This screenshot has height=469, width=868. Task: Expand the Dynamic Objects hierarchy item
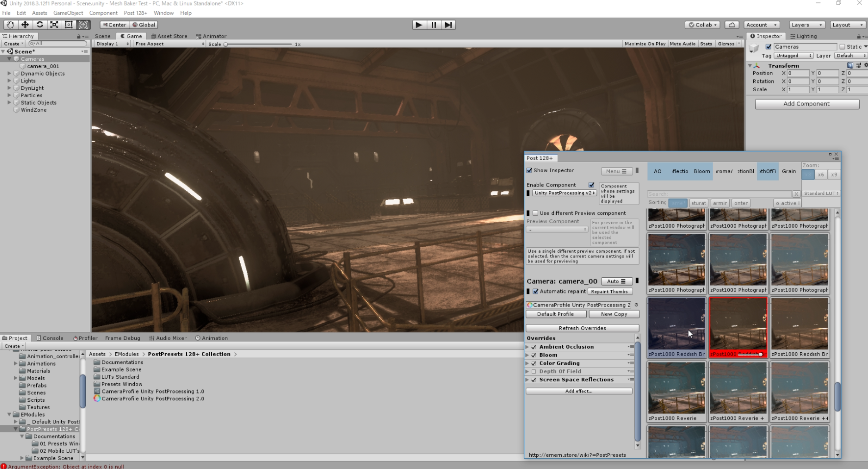[x=9, y=74]
